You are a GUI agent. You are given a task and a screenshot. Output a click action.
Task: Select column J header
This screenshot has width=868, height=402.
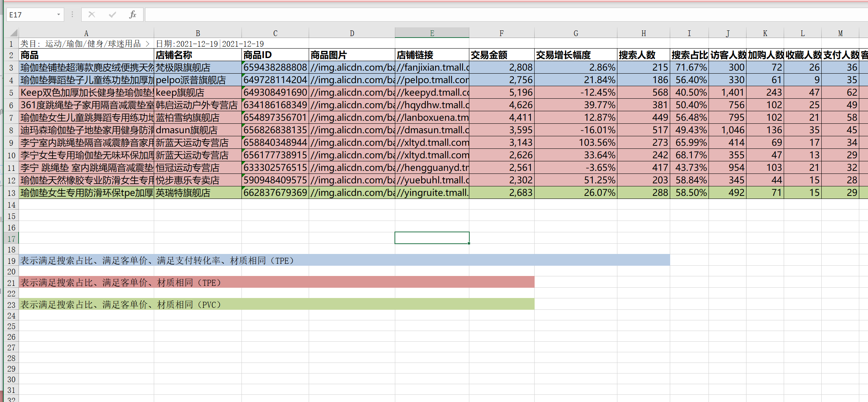728,33
